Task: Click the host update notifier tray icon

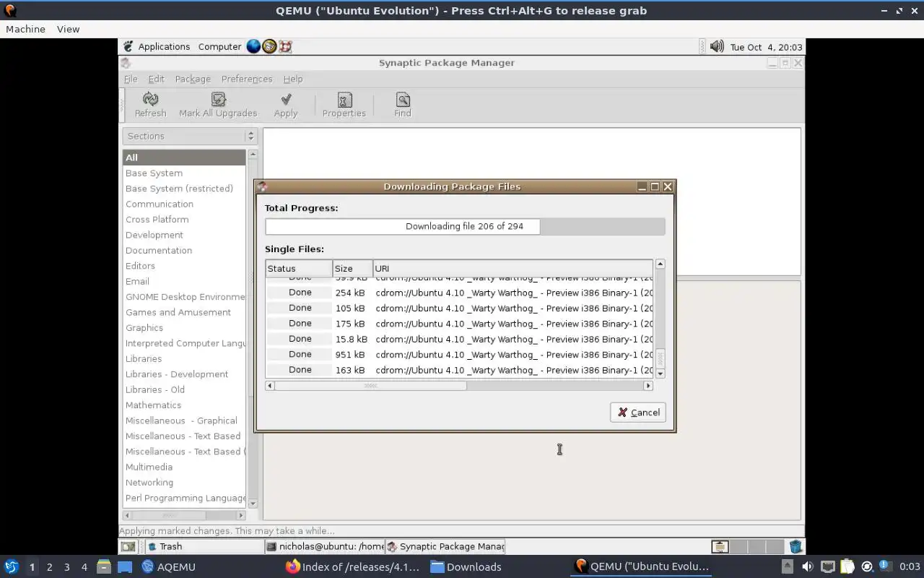Action: (x=867, y=566)
